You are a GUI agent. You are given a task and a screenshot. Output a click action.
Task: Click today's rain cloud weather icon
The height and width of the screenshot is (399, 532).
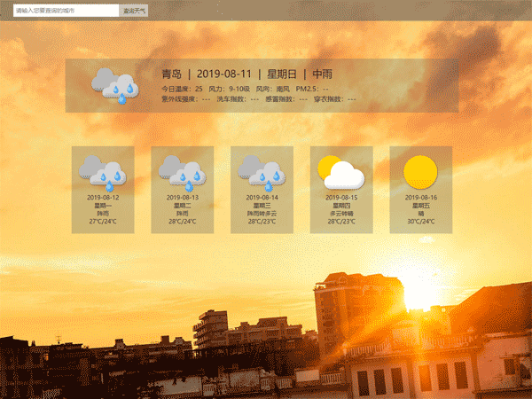(x=115, y=85)
